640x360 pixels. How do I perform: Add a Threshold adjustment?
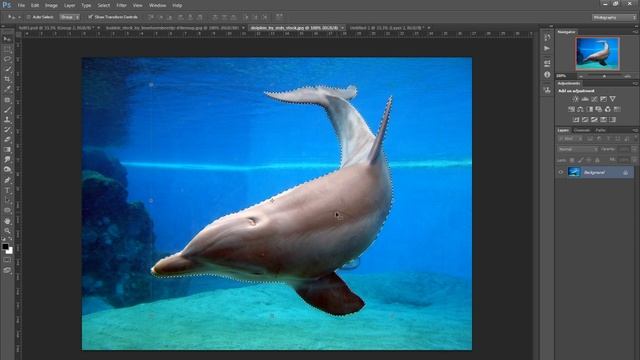pos(594,120)
